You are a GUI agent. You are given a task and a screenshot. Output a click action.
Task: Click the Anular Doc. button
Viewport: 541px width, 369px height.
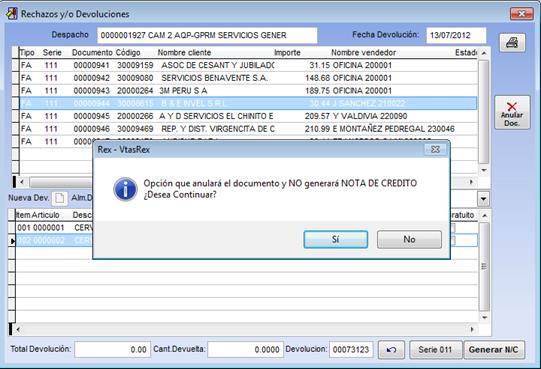pos(512,113)
